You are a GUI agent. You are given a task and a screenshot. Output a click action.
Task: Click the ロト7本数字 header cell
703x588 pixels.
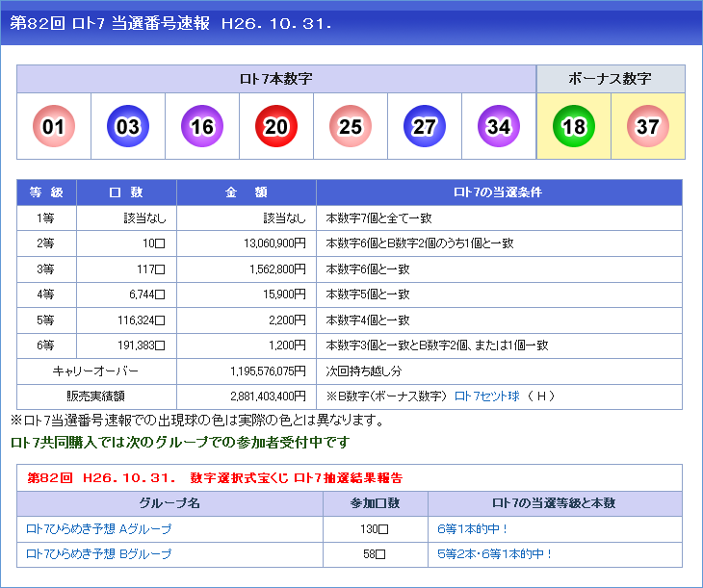pos(275,79)
